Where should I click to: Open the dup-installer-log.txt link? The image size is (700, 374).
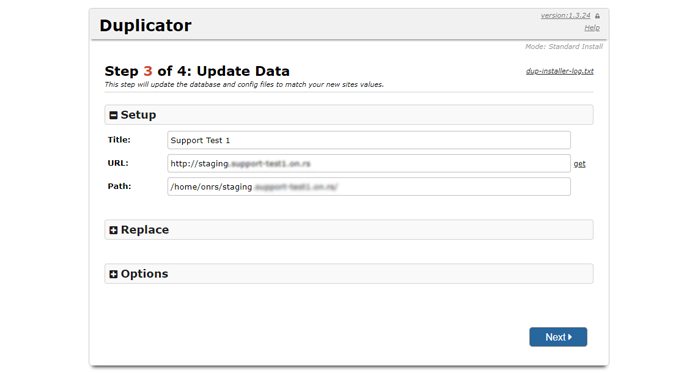[x=559, y=71]
